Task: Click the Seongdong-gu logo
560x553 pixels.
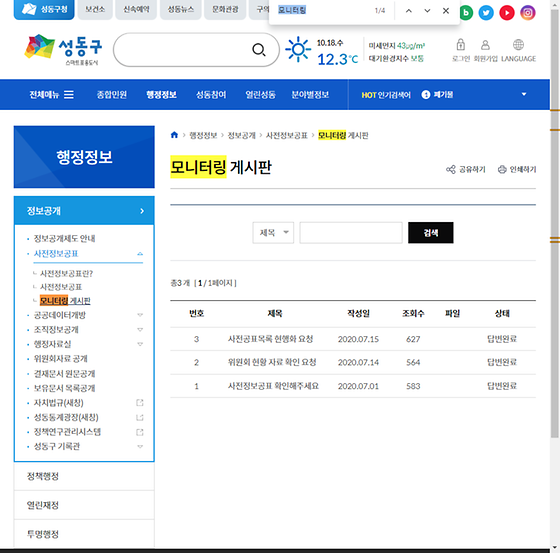Action: 64,50
